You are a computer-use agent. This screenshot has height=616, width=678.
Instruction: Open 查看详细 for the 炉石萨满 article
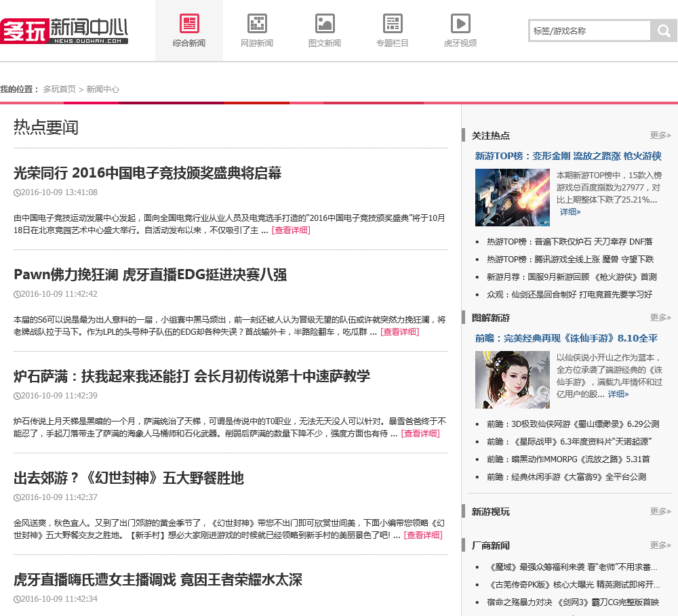421,434
